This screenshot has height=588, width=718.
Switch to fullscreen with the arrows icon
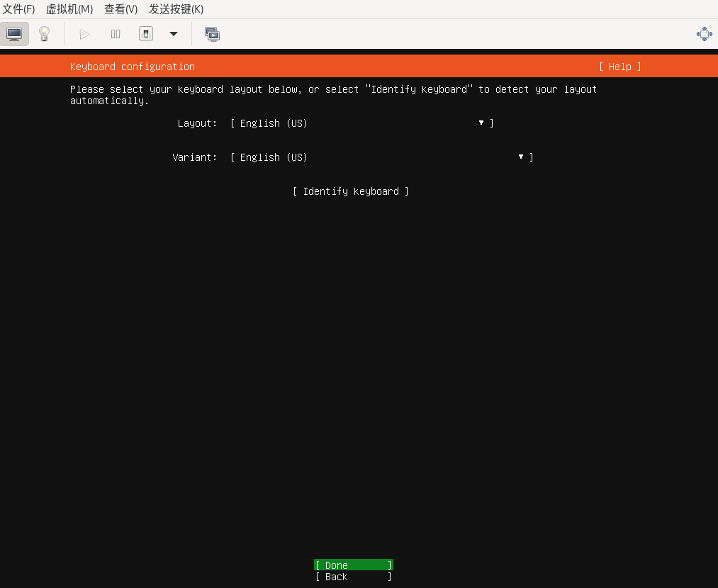pyautogui.click(x=704, y=34)
